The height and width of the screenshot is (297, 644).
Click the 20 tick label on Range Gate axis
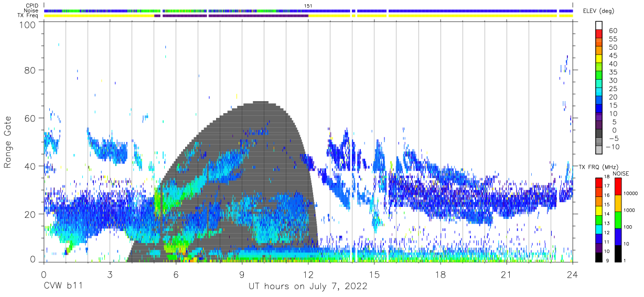point(30,214)
